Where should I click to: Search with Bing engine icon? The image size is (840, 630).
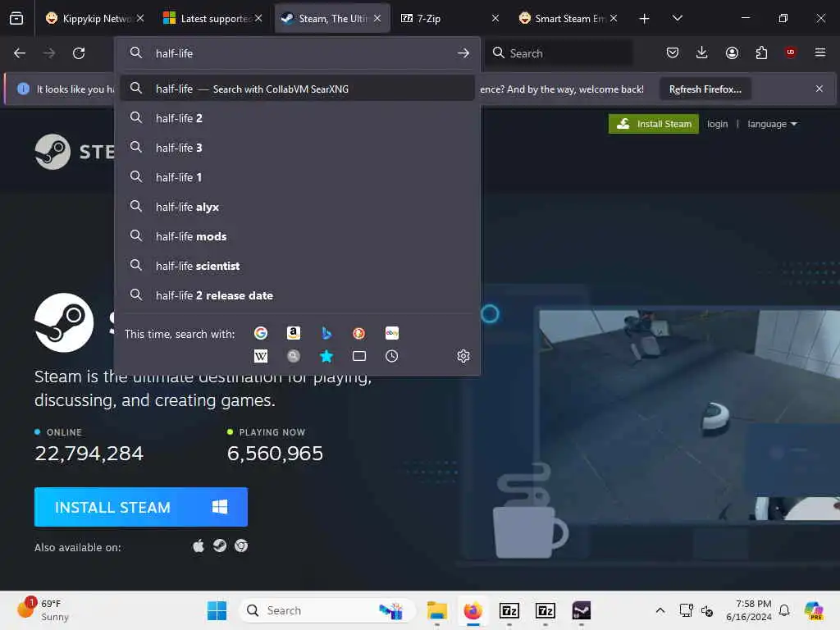point(326,333)
